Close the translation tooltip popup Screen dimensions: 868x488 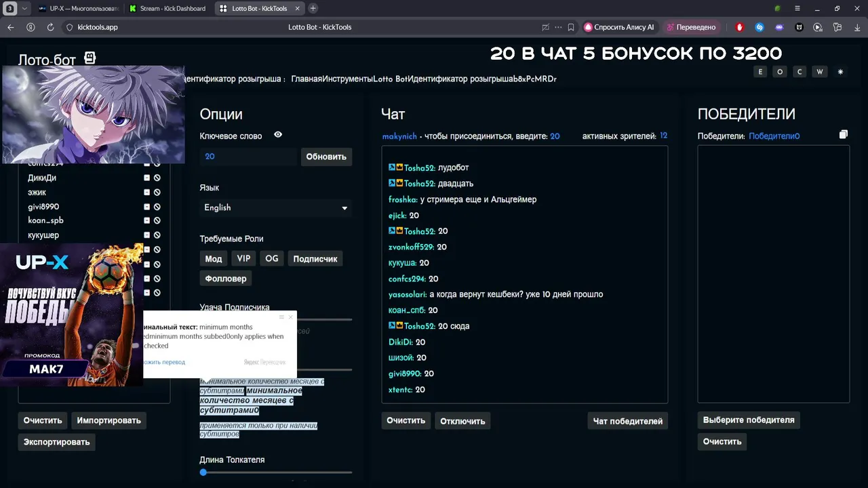291,317
